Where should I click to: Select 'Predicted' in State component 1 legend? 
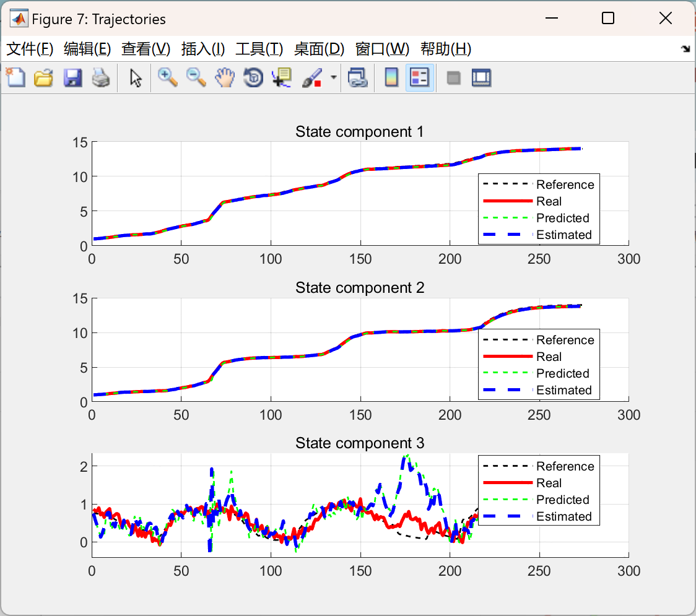point(563,218)
